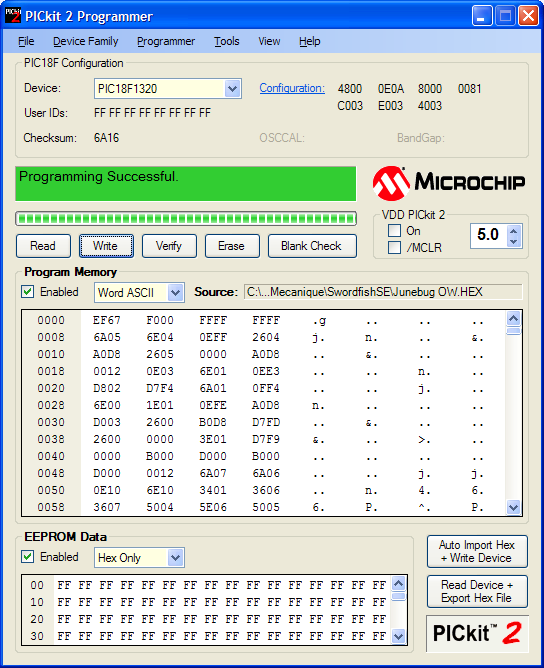Enable the VDD PICkit 2 On checkbox
544x668 pixels.
[x=394, y=230]
